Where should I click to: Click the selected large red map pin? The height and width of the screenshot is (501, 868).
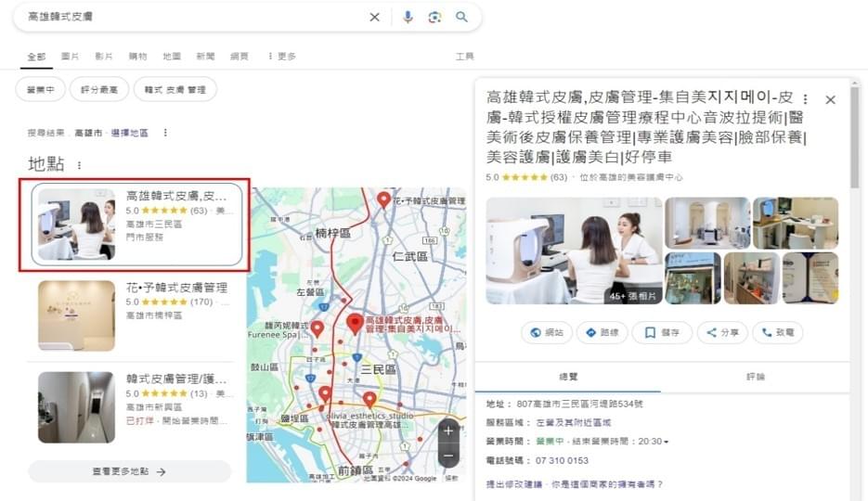[355, 324]
